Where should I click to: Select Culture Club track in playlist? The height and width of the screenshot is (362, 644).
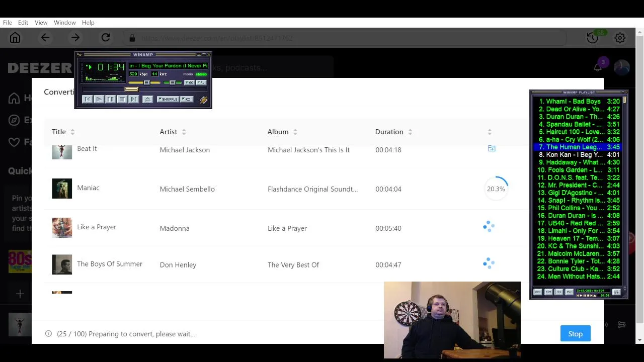[x=578, y=268]
